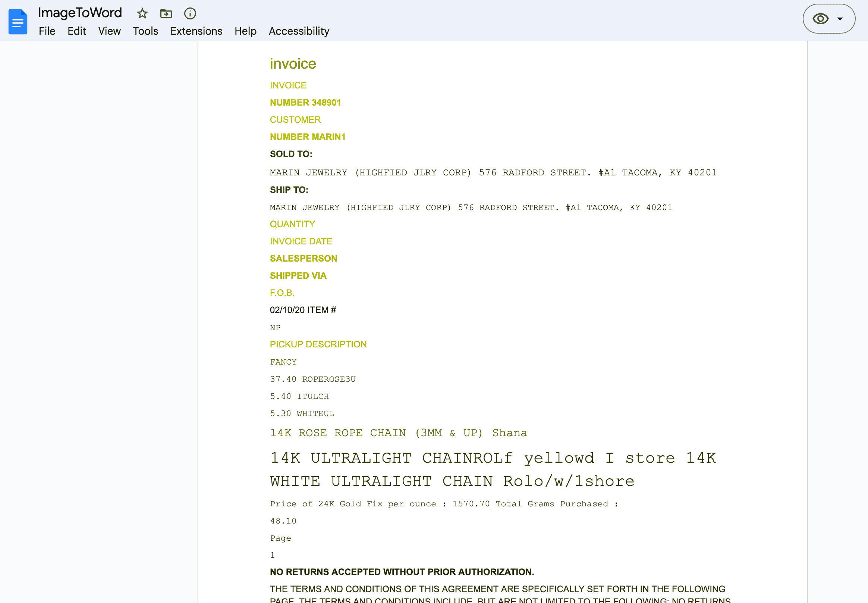The height and width of the screenshot is (603, 868).
Task: Open the mode switcher dropdown arrow
Action: pos(840,18)
